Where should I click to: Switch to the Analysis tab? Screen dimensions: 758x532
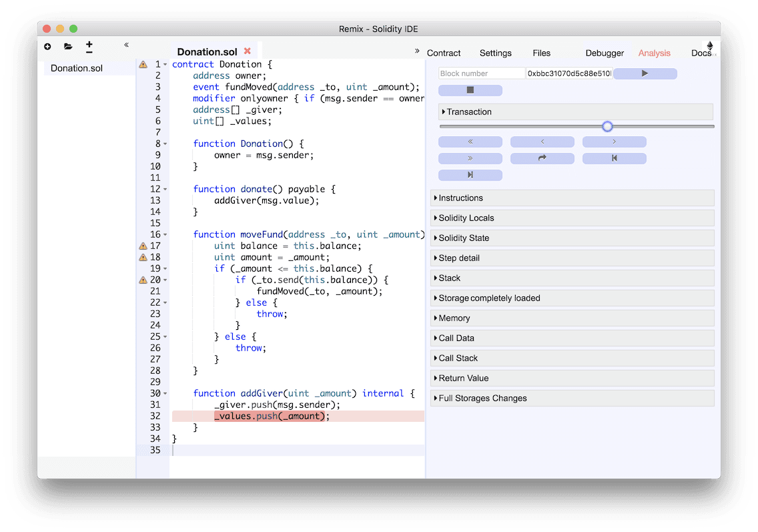point(654,53)
